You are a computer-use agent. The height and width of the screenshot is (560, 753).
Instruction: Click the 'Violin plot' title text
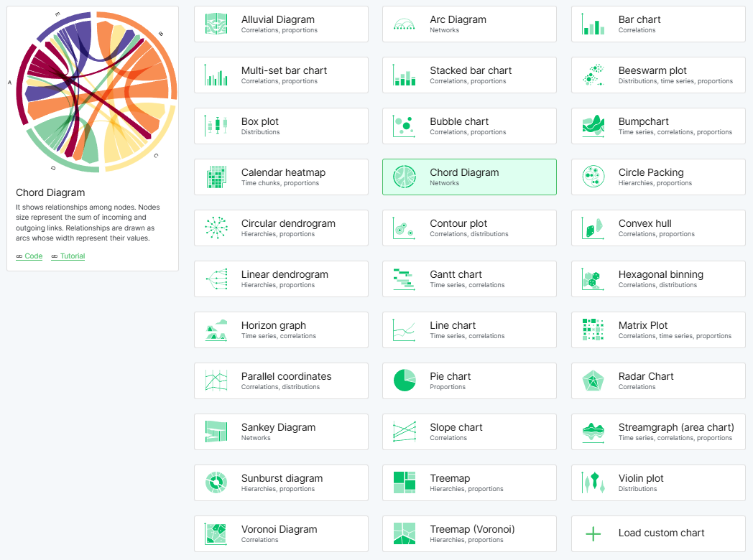click(x=641, y=478)
